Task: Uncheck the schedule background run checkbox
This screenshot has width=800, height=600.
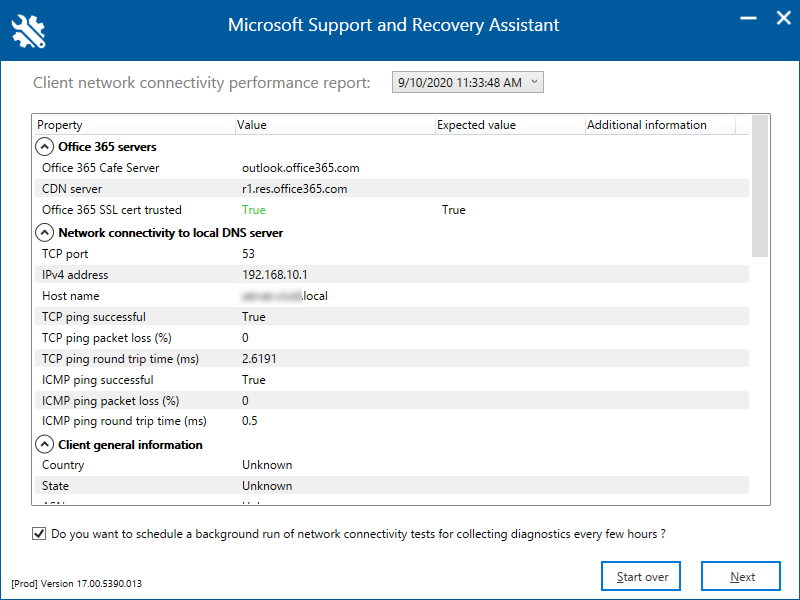Action: click(x=39, y=534)
